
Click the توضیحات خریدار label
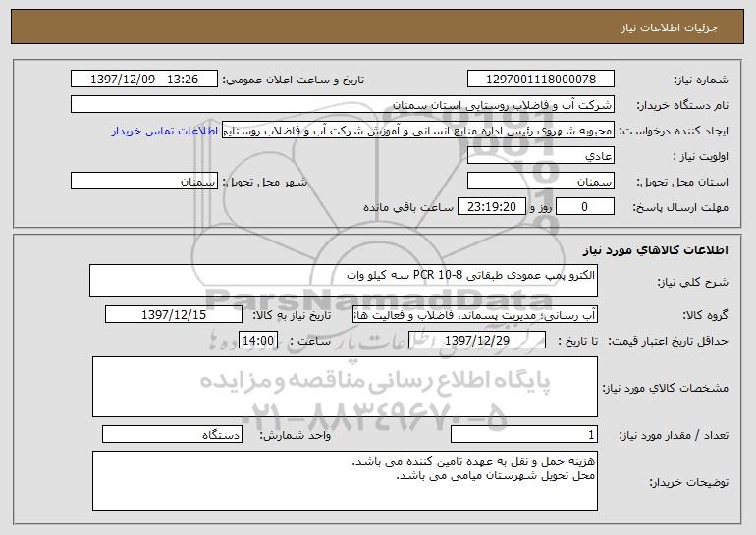pos(689,482)
